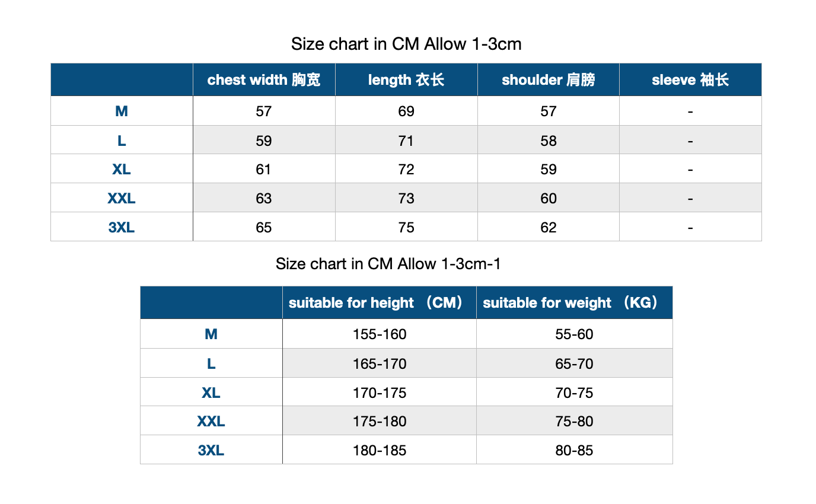Select the M shoulder value 57
816x504 pixels.
click(x=549, y=111)
